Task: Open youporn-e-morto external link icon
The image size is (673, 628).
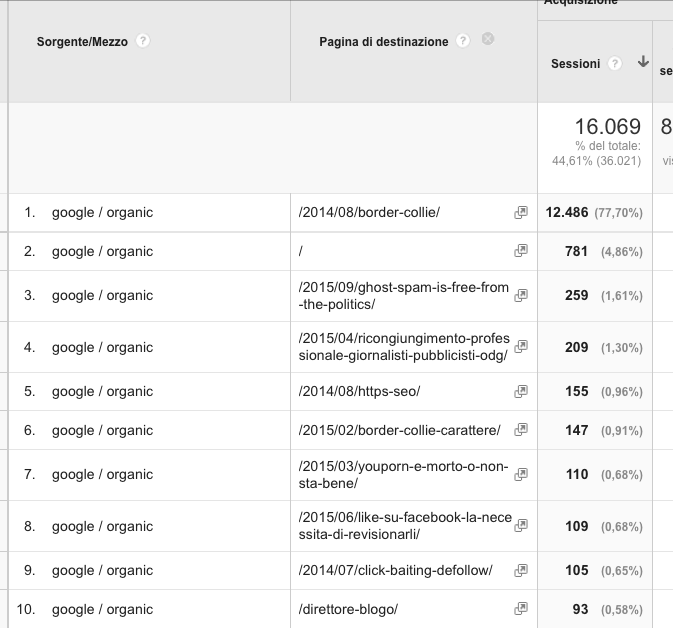Action: [x=521, y=474]
